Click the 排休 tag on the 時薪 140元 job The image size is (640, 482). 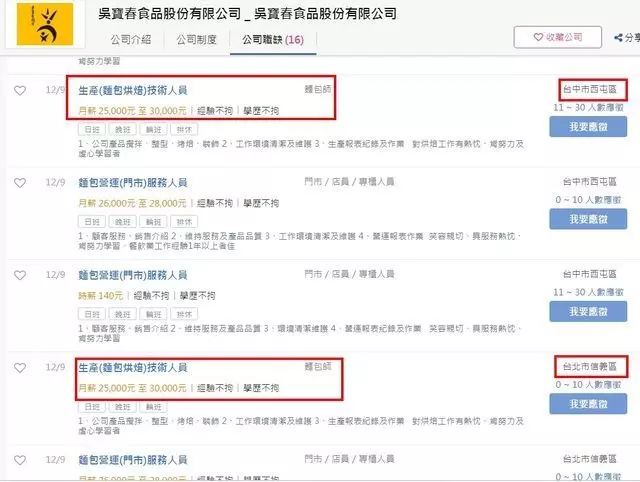[x=184, y=314]
